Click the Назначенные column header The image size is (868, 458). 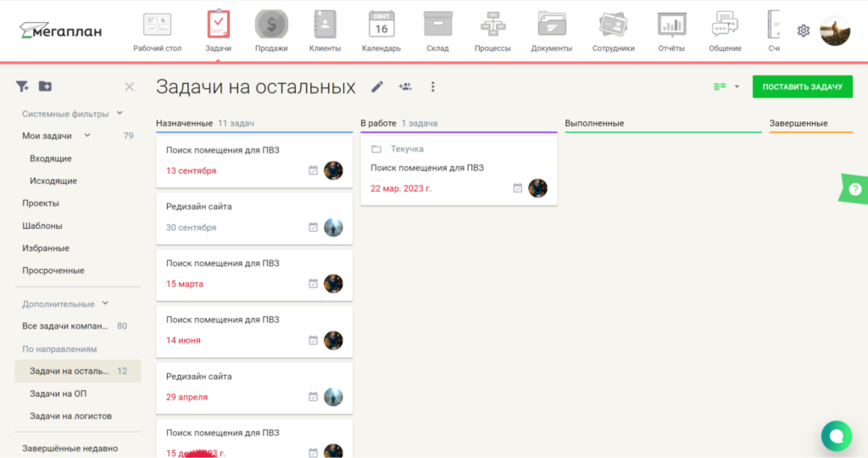point(184,124)
